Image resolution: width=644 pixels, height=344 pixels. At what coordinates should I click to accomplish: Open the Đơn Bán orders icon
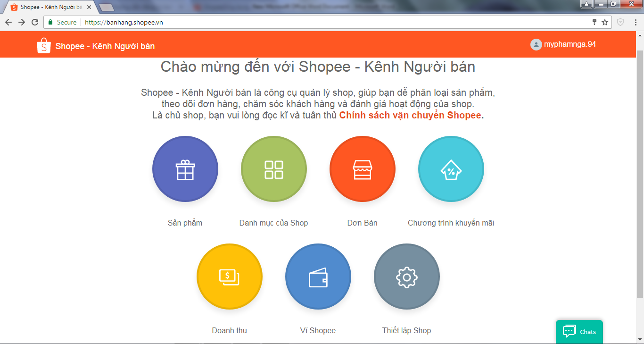click(362, 168)
